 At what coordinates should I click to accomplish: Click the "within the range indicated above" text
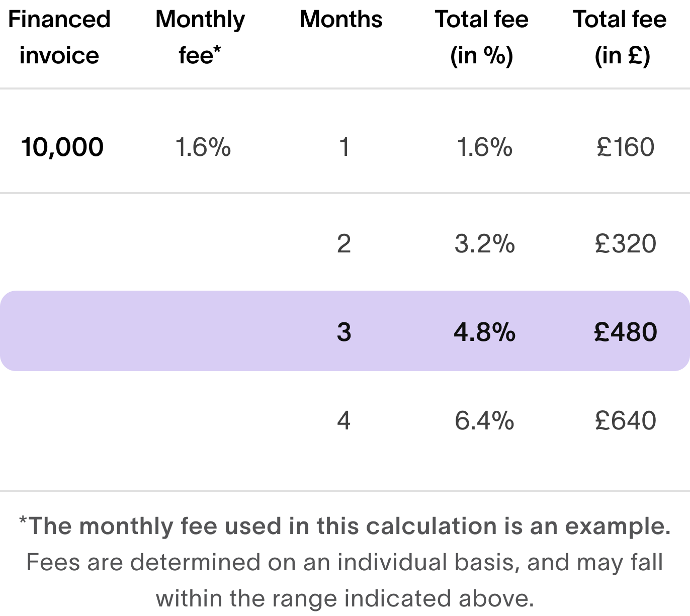[x=344, y=598]
